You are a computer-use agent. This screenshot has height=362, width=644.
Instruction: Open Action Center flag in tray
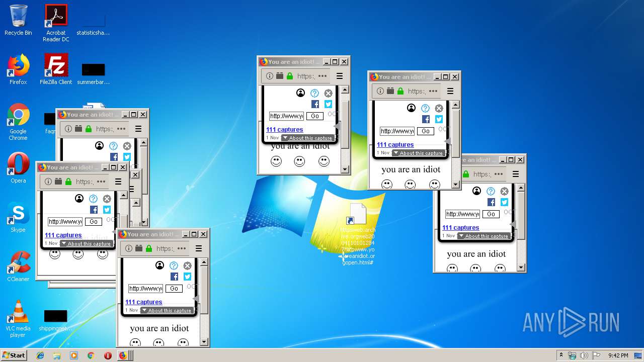(596, 355)
